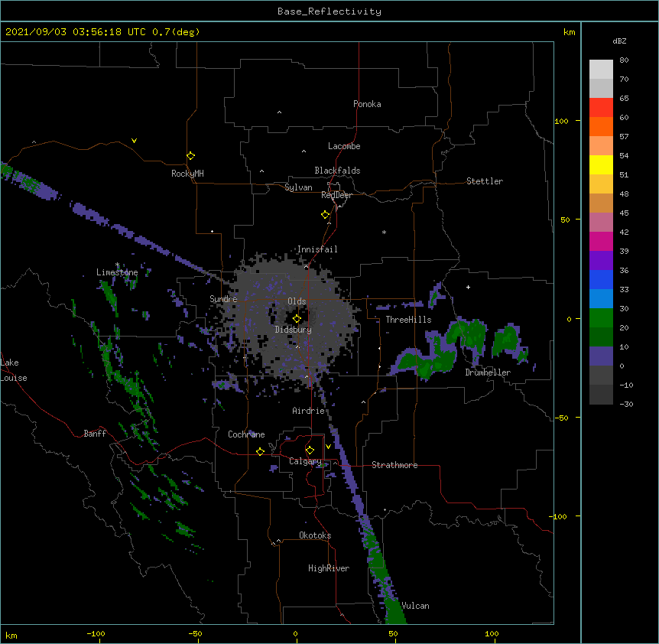Select the white 80 dBZ legend swatch
This screenshot has height=644, width=659.
tap(601, 70)
